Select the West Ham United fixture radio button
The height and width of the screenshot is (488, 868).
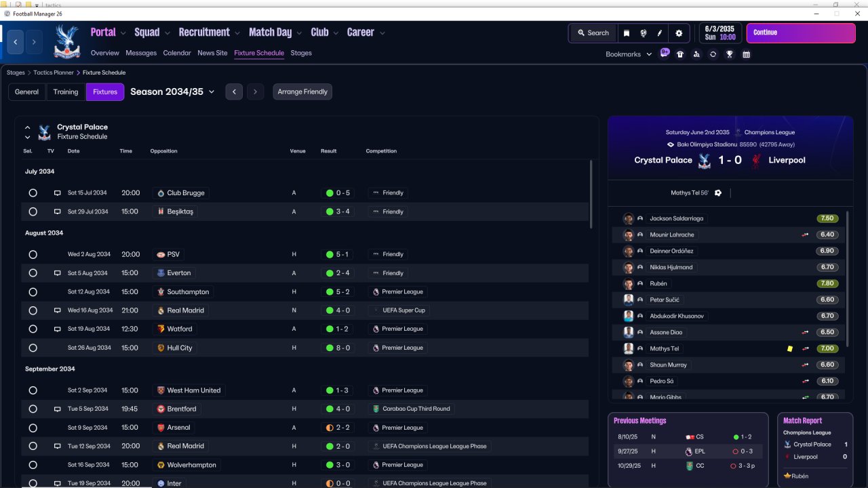(x=33, y=390)
